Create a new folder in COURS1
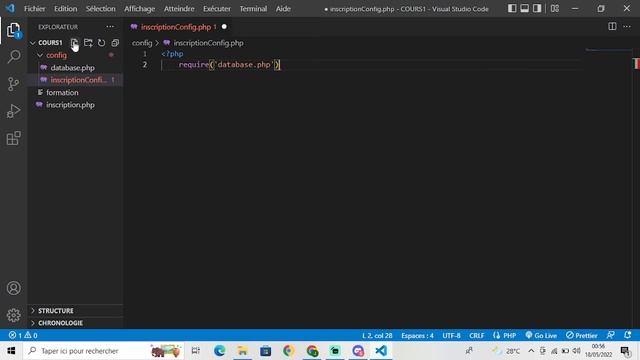Image resolution: width=640 pixels, height=360 pixels. 88,42
